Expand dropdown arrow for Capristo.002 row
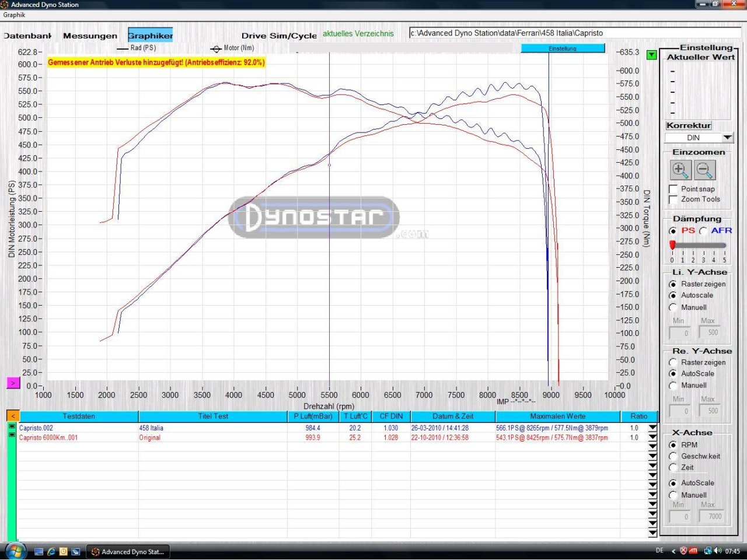This screenshot has width=747, height=560. (x=652, y=428)
